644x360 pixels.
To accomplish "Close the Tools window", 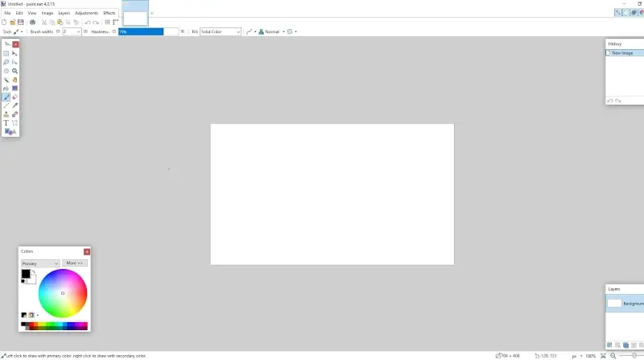I will (15, 44).
